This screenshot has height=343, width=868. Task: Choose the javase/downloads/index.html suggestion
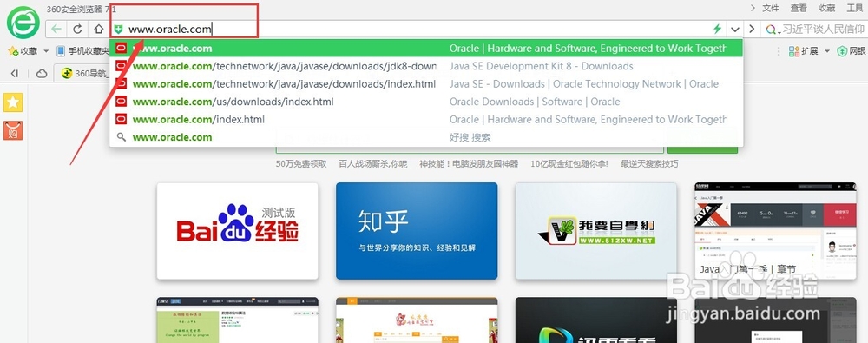click(426, 84)
